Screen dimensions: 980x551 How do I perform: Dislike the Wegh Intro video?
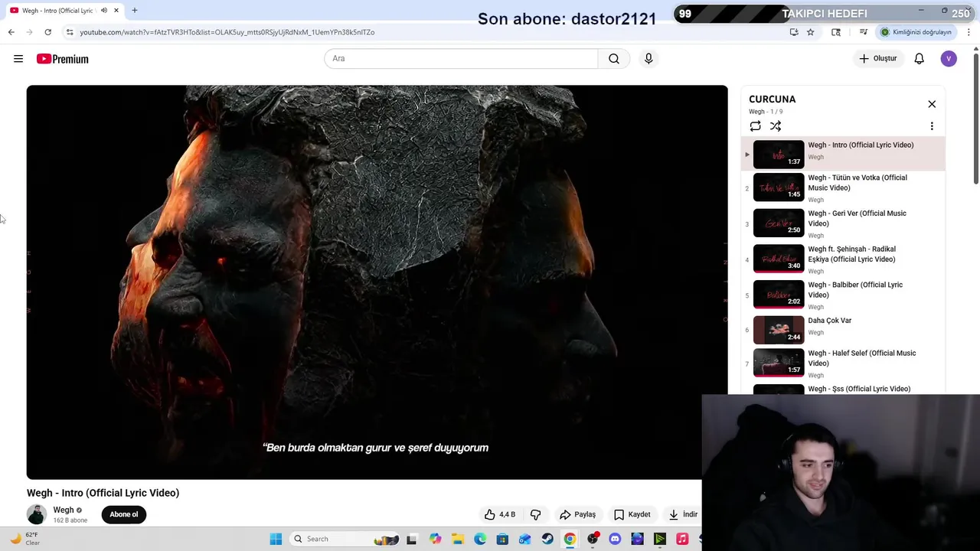click(535, 514)
